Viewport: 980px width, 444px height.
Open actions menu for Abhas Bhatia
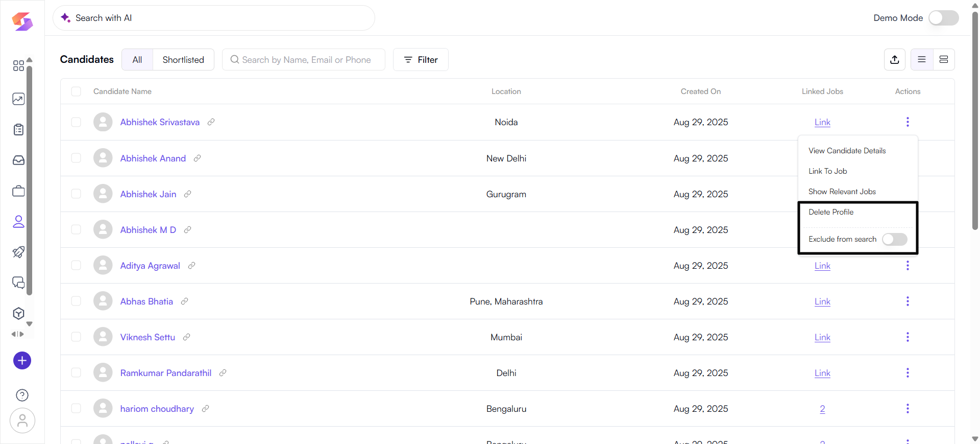tap(908, 301)
